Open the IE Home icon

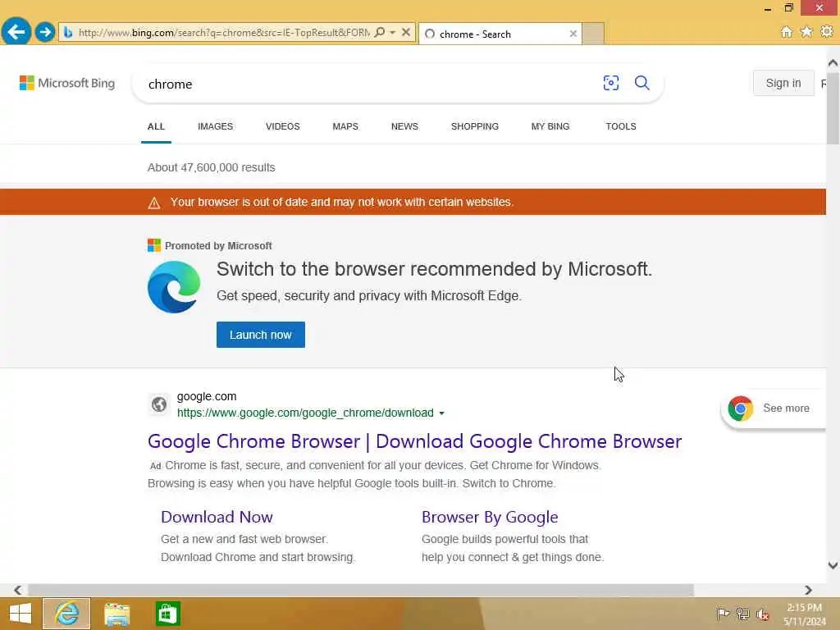tap(786, 32)
